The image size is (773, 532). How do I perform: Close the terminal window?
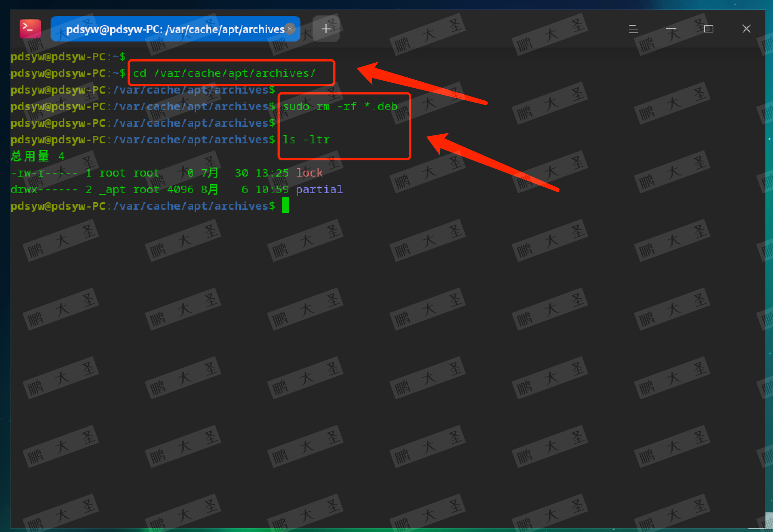point(746,29)
